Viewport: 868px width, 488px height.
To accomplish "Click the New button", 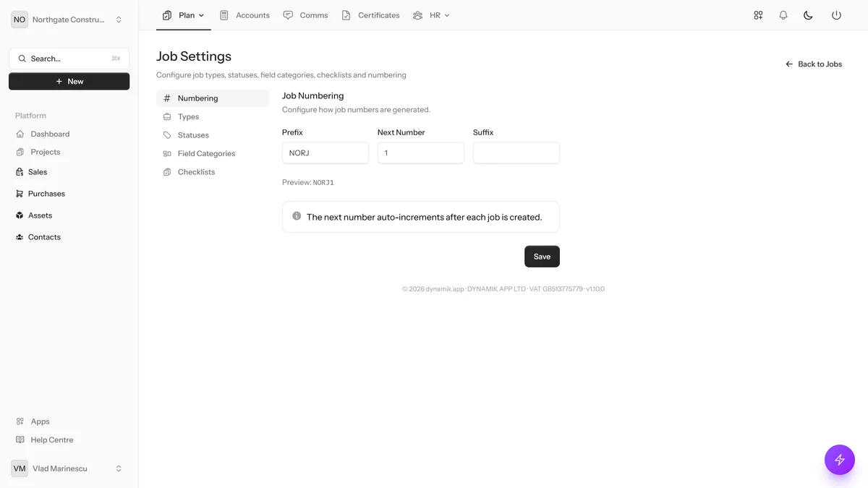I will pyautogui.click(x=69, y=82).
